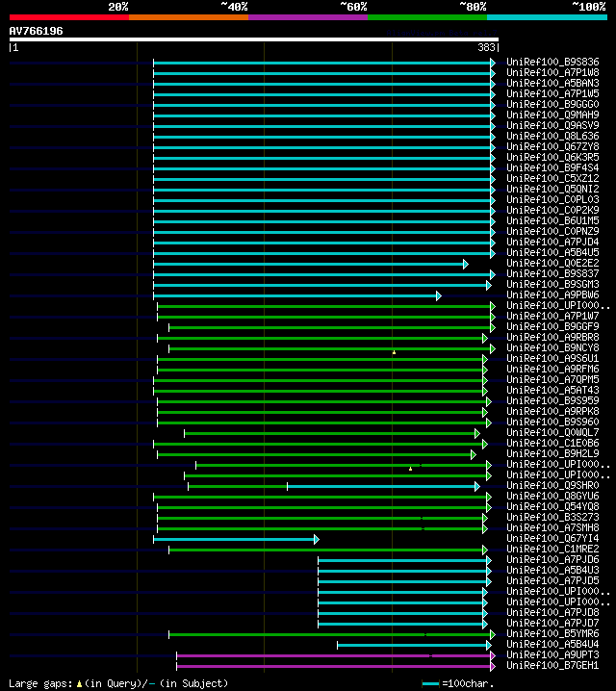The height and width of the screenshot is (691, 616).
Task: Click the =100char. scale legend bar
Action: 431,684
